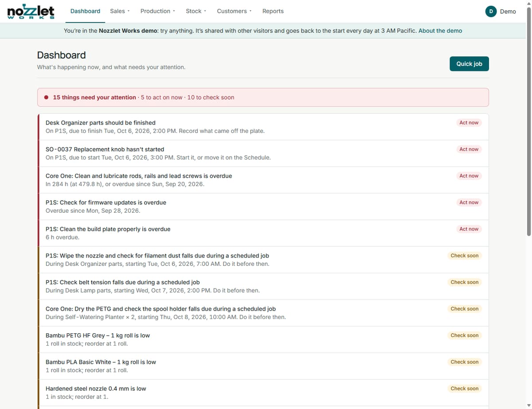Click Check soon badge on steel nozzle row

pos(465,389)
